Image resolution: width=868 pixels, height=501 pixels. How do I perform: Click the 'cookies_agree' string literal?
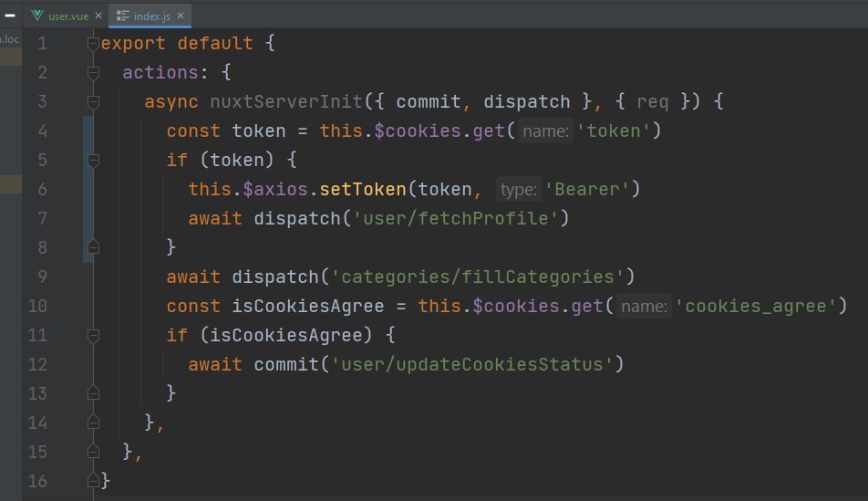756,307
